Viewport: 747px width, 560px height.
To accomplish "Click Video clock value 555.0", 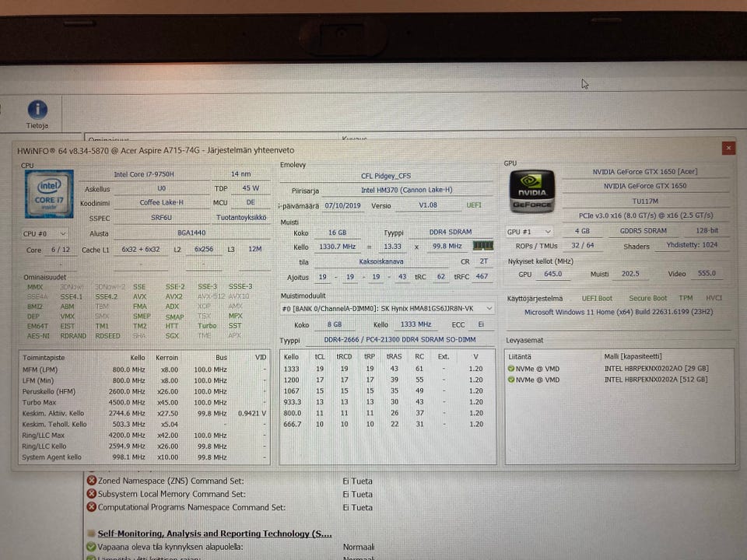I will (707, 273).
